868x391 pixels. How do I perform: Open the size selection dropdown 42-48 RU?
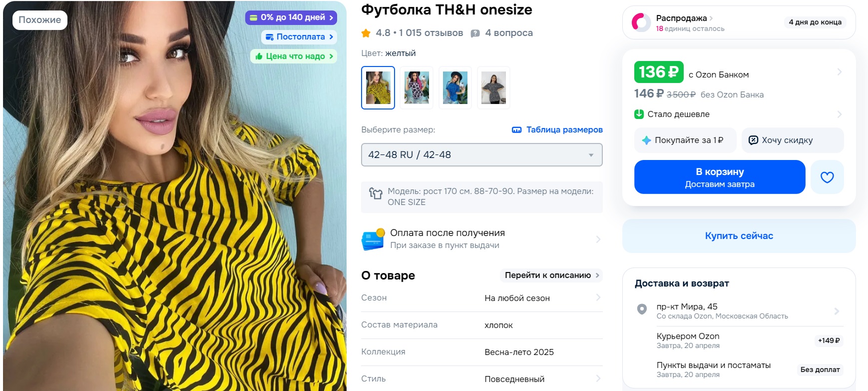pyautogui.click(x=482, y=155)
